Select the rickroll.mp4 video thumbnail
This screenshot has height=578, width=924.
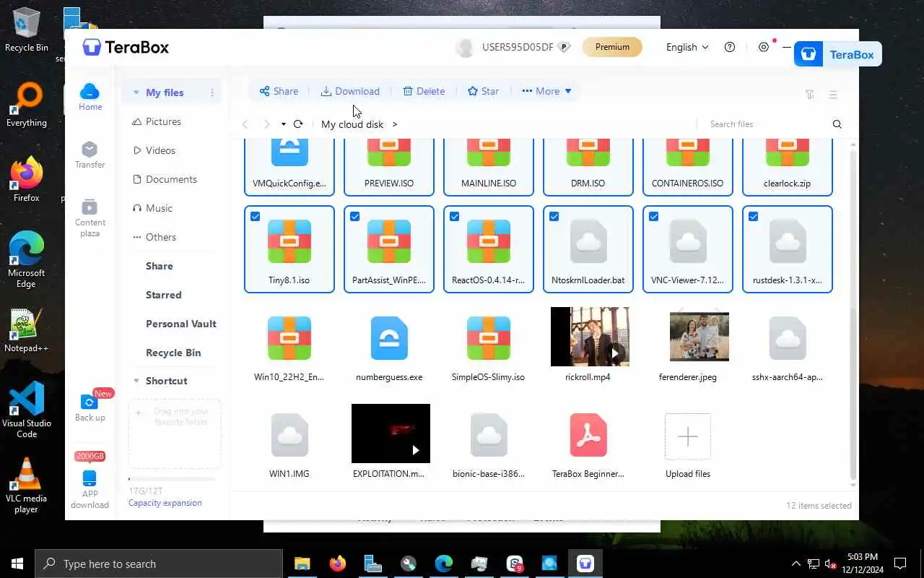coord(590,337)
